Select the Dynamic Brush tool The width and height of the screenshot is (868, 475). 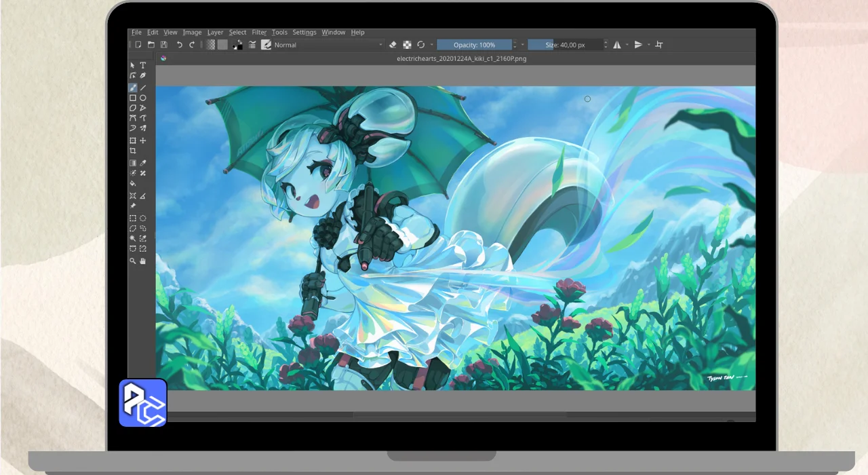[x=133, y=128]
